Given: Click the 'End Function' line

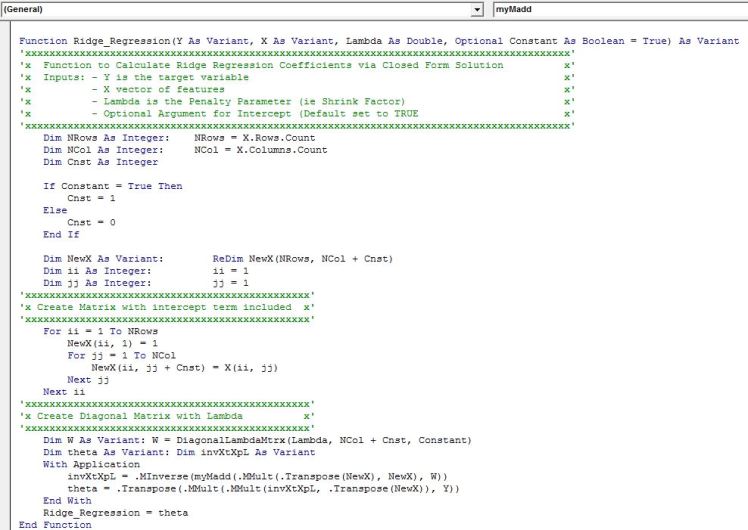Looking at the screenshot, I should click(x=55, y=524).
